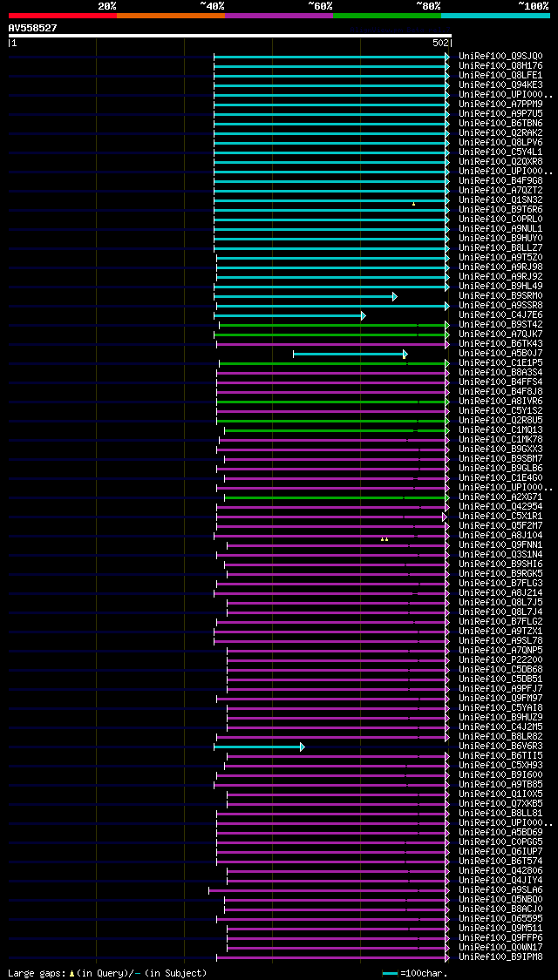Select the UniRef100_A9RJ92 label
558x980 pixels.
pyautogui.click(x=500, y=277)
